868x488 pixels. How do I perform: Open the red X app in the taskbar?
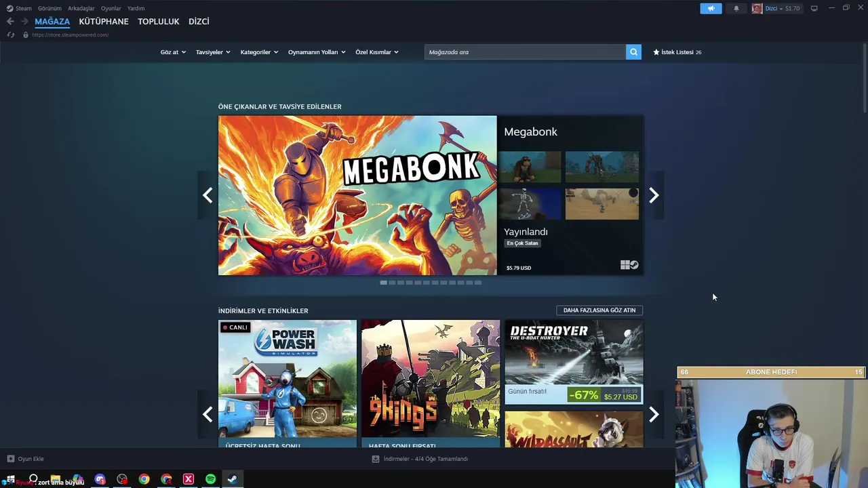point(189,479)
